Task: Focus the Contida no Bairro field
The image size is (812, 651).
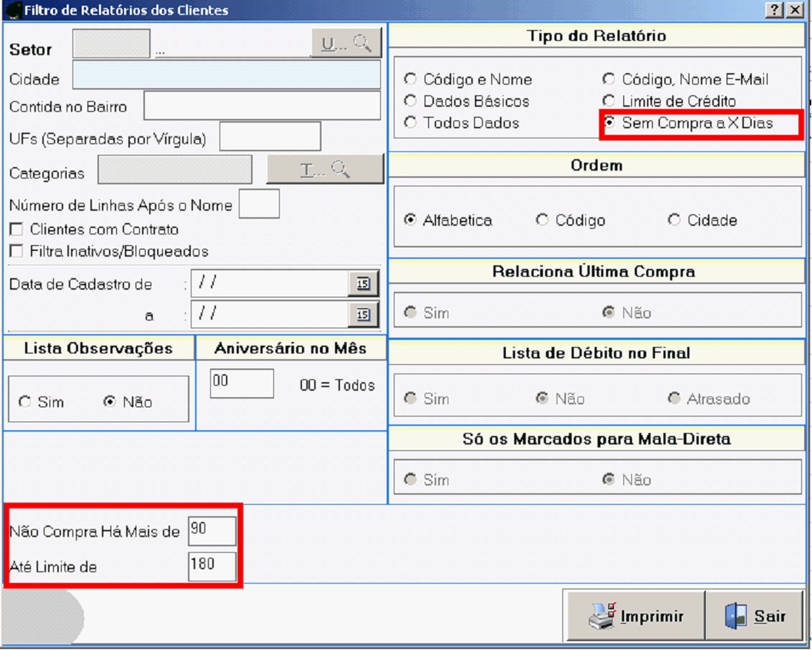Action: tap(262, 106)
